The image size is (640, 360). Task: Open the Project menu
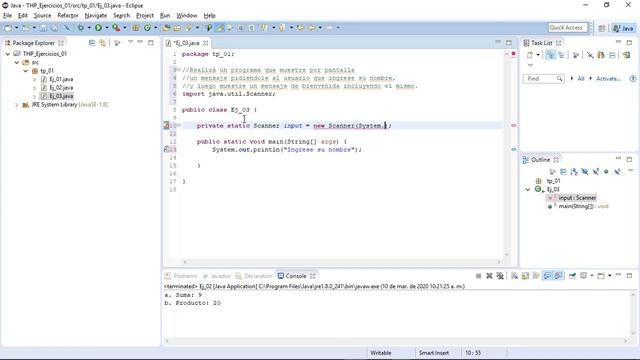[x=145, y=16]
